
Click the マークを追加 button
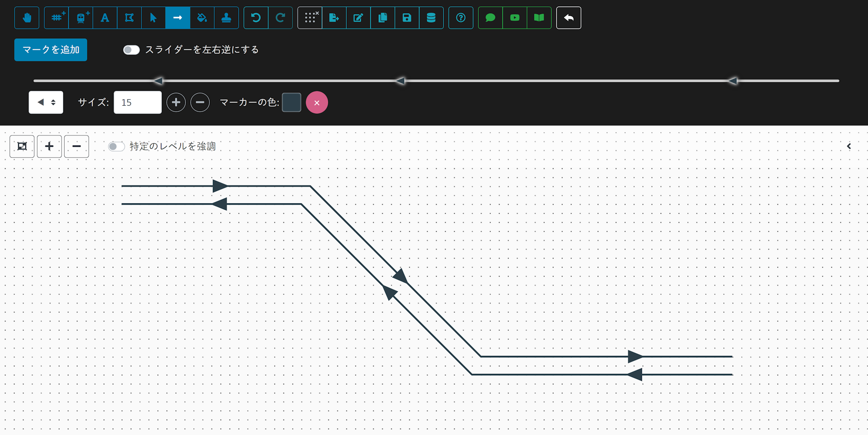[51, 50]
